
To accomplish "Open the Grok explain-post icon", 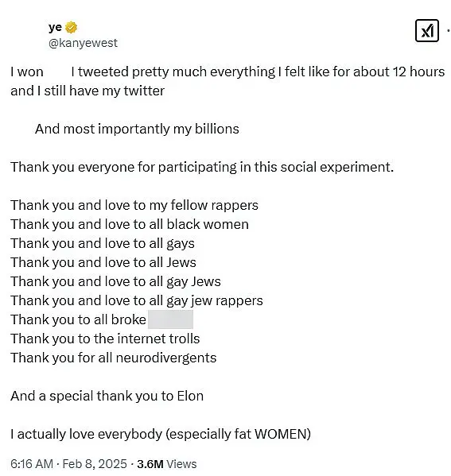I will (426, 31).
